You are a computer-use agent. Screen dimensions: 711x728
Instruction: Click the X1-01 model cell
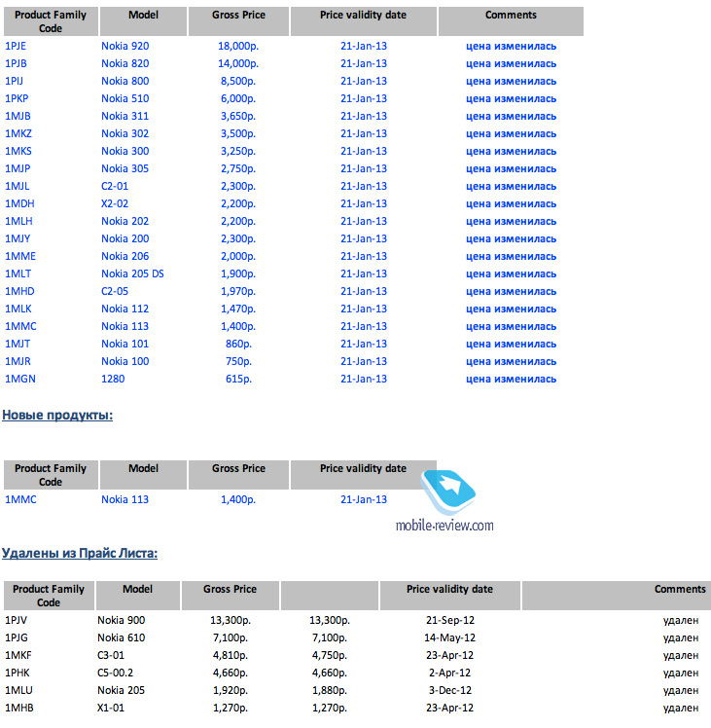pos(111,708)
